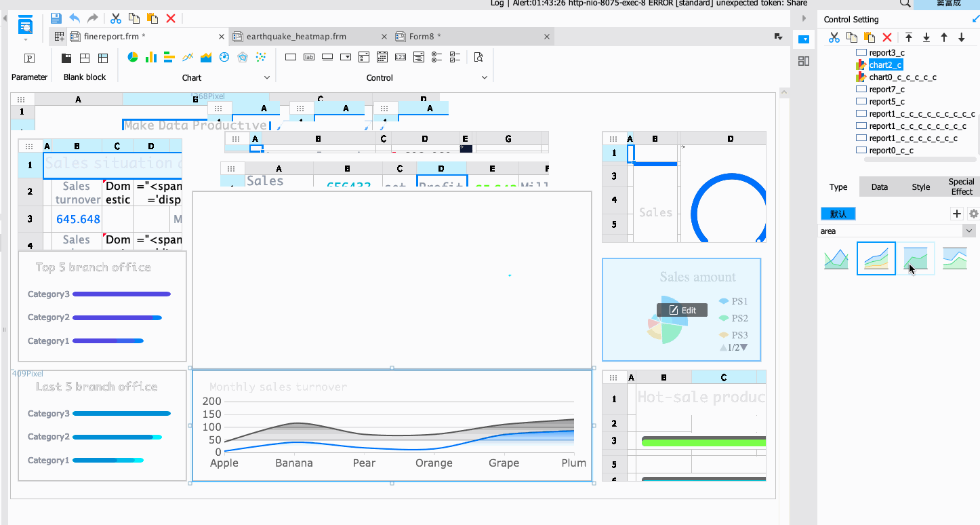Select the Top 5 branch office block
Viewport: 980px width, 525px height.
click(x=102, y=306)
